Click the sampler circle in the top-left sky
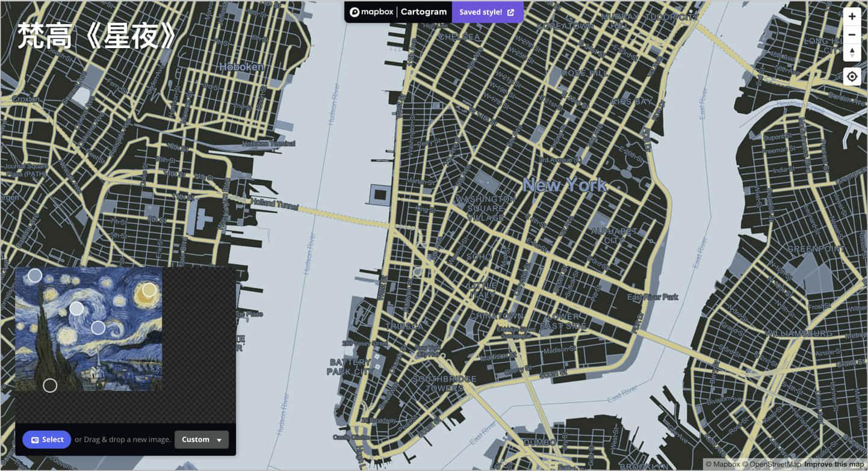This screenshot has height=471, width=868. (34, 275)
